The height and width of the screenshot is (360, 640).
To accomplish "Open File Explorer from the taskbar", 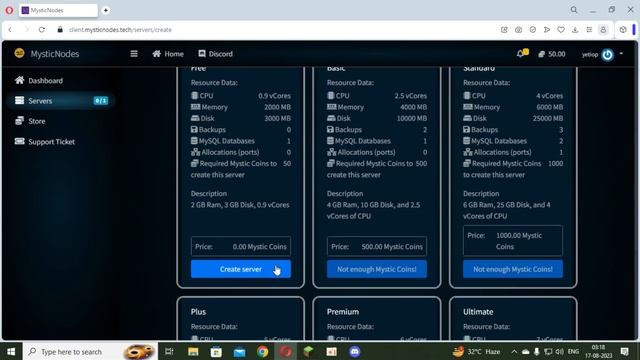I will tap(193, 351).
